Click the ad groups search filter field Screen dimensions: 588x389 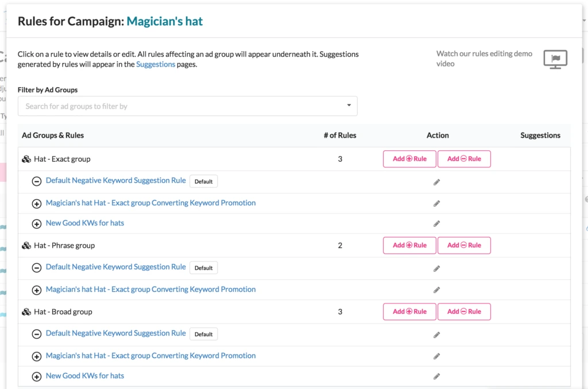click(x=178, y=106)
